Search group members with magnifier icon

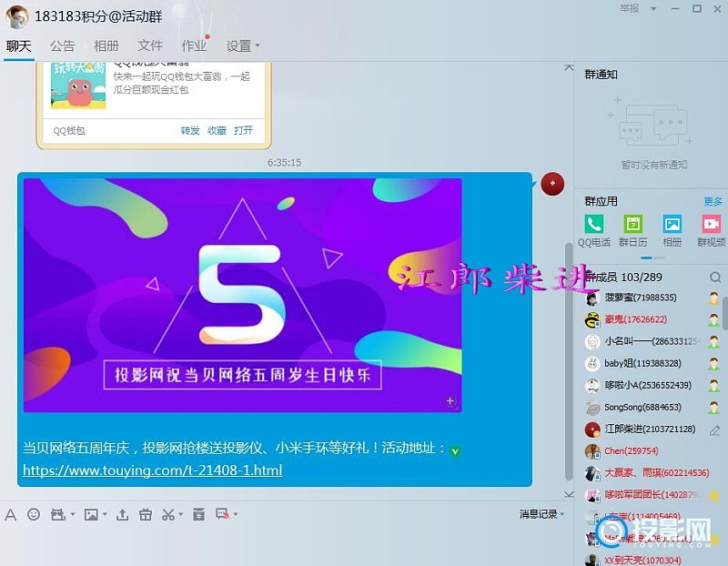pos(715,277)
